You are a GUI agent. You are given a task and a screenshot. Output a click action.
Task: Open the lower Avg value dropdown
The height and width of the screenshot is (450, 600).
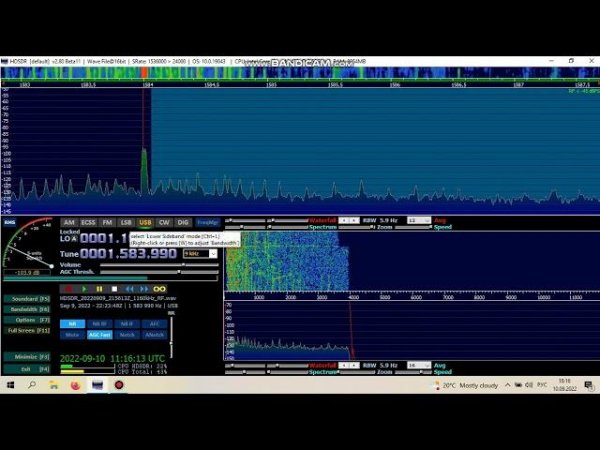click(419, 365)
